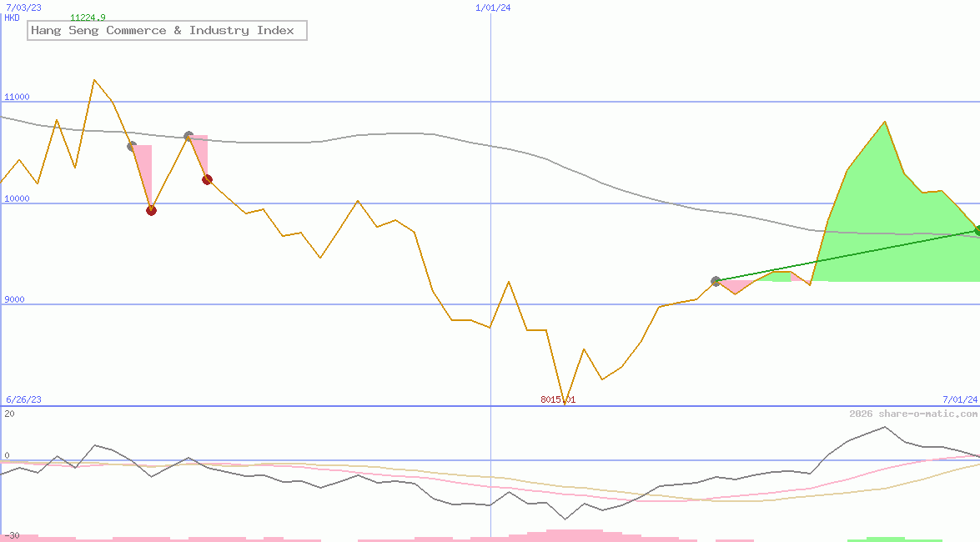Image resolution: width=980 pixels, height=542 pixels.
Task: Click the 8015.01 low value label
Action: (x=558, y=399)
